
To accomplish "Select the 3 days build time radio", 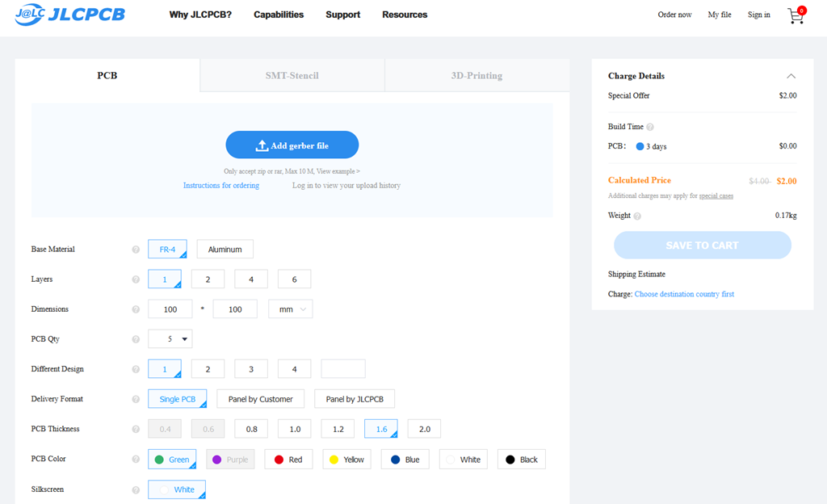I will coord(640,146).
